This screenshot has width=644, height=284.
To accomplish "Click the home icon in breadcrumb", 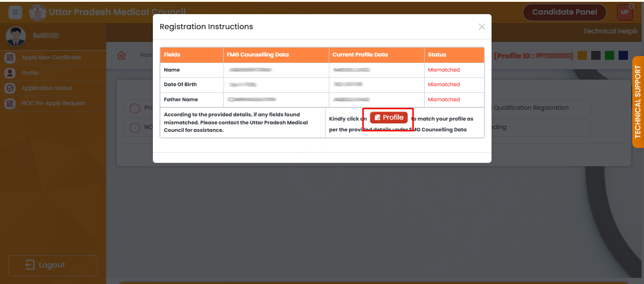I will point(122,55).
